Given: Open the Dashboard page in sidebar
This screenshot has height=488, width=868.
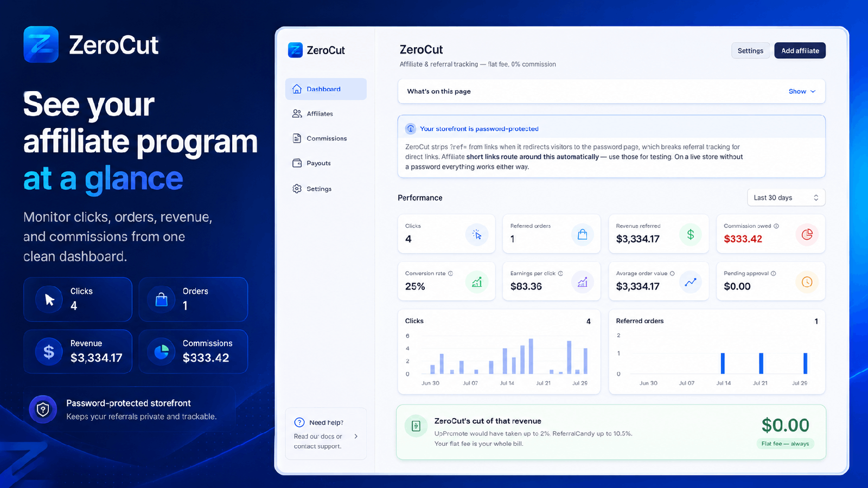Looking at the screenshot, I should pos(326,89).
